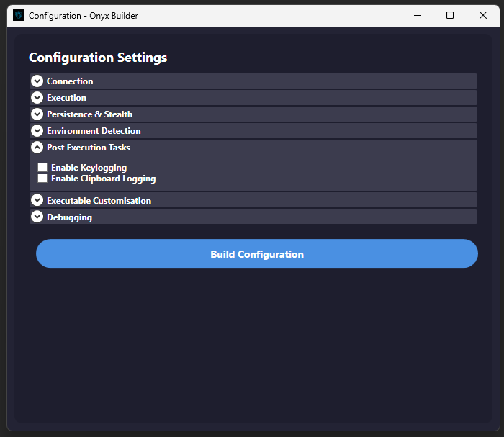Click the chevron icon beside Connection
The width and height of the screenshot is (504, 437).
click(x=37, y=81)
